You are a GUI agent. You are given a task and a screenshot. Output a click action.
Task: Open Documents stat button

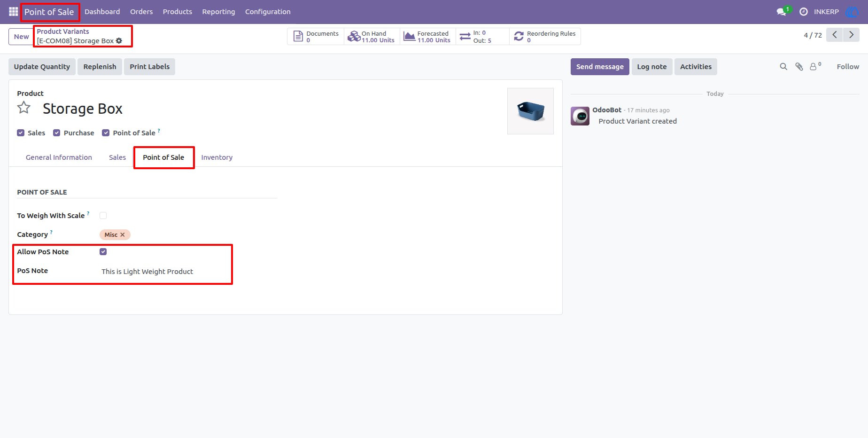pyautogui.click(x=316, y=37)
